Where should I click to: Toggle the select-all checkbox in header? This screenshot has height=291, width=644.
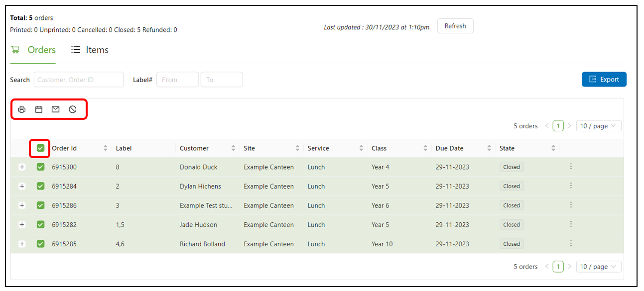coord(41,148)
